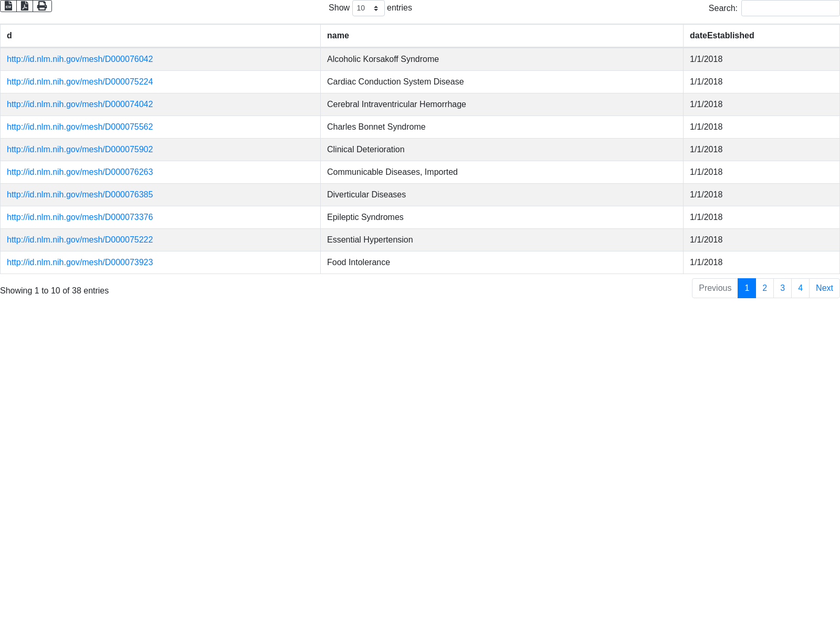Open the Food Intolerance MeSH link

tap(80, 262)
